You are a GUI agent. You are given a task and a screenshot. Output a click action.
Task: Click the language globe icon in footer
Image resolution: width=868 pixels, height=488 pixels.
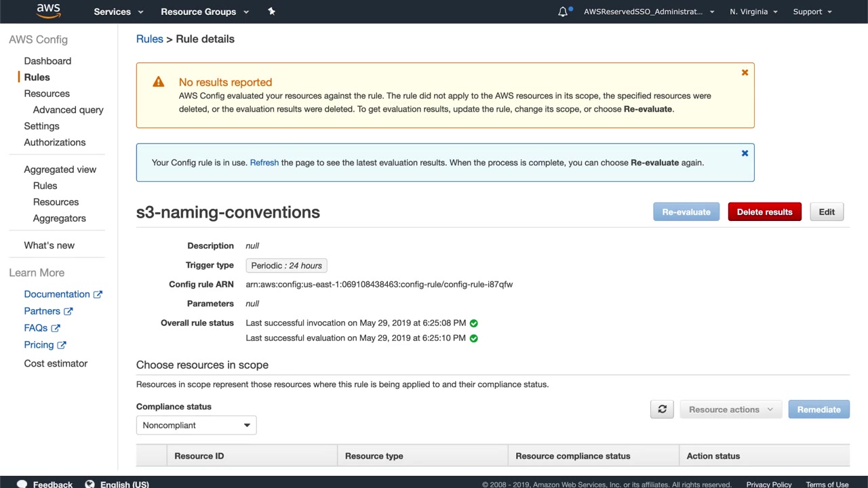click(90, 484)
